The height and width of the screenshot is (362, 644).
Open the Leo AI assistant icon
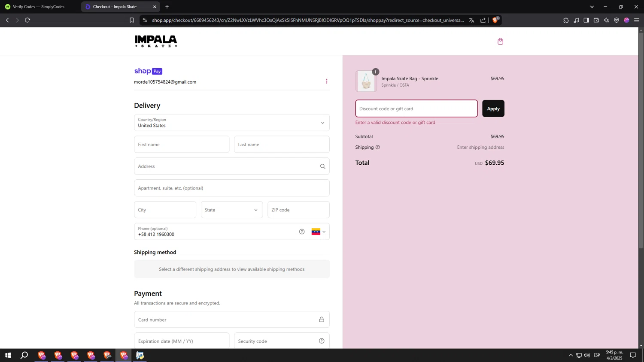[606, 20]
